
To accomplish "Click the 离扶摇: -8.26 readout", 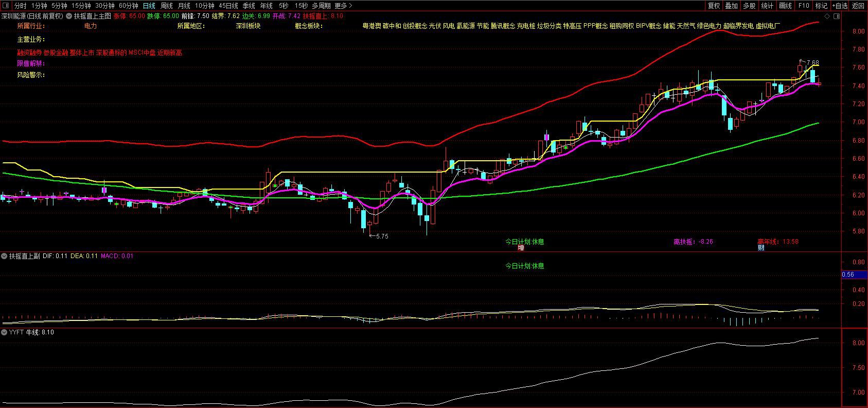I will point(693,241).
